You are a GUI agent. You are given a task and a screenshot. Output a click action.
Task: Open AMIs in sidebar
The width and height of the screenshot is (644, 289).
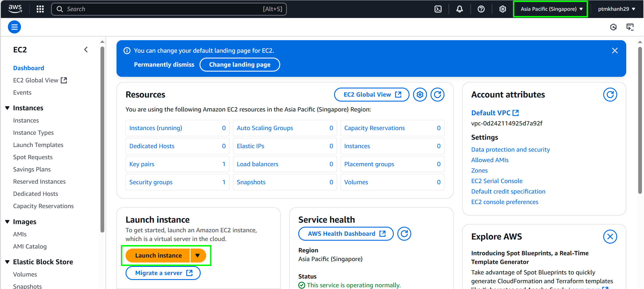[x=20, y=234]
